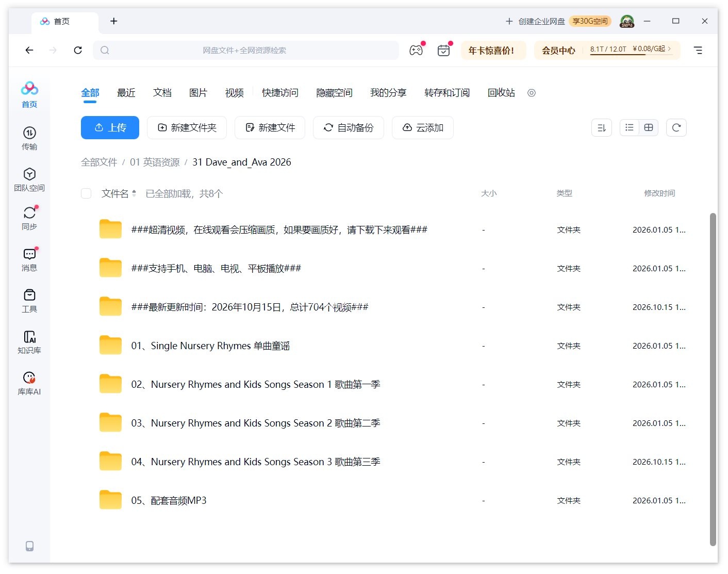The image size is (728, 574).
Task: Click the 新建文件 button
Action: click(270, 127)
